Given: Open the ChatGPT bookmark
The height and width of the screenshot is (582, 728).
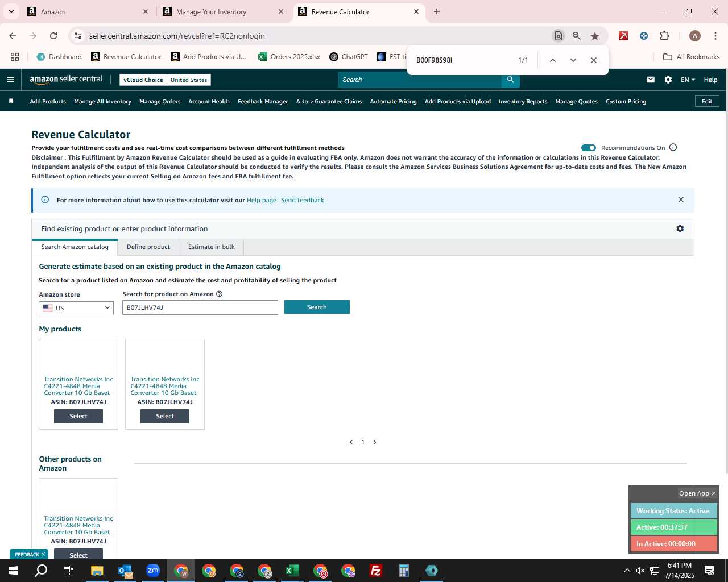Looking at the screenshot, I should click(x=349, y=57).
